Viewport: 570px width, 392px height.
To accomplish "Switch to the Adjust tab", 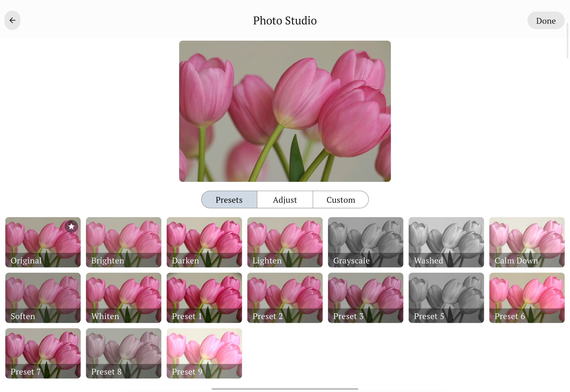I will [285, 199].
